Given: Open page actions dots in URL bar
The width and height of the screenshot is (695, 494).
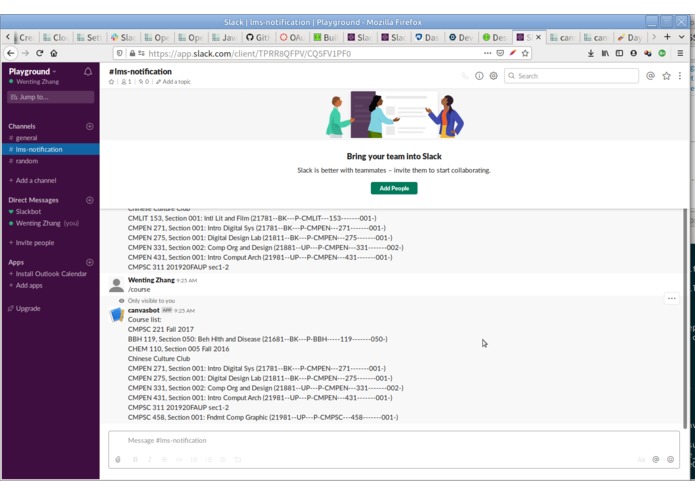Looking at the screenshot, I should [488, 53].
